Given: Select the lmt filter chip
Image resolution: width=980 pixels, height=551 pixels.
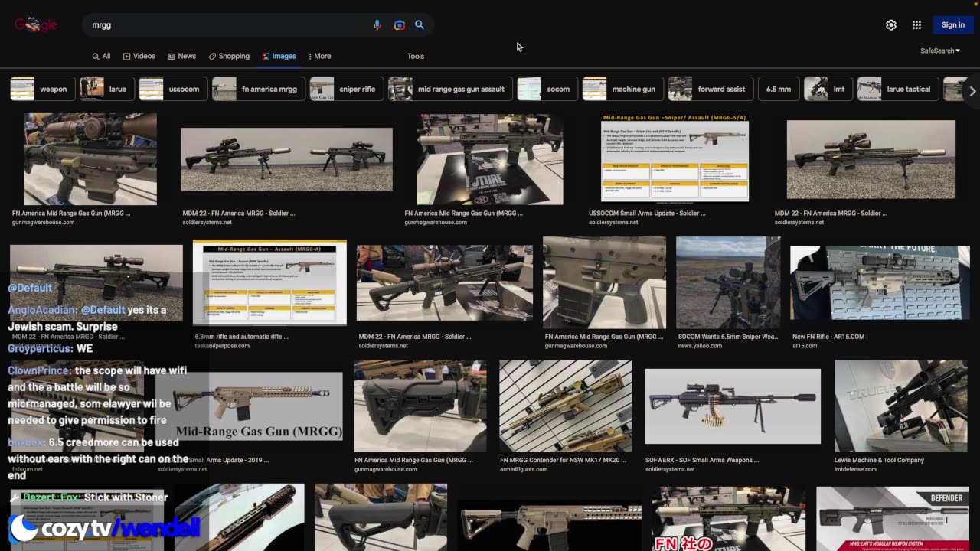Looking at the screenshot, I should [828, 89].
